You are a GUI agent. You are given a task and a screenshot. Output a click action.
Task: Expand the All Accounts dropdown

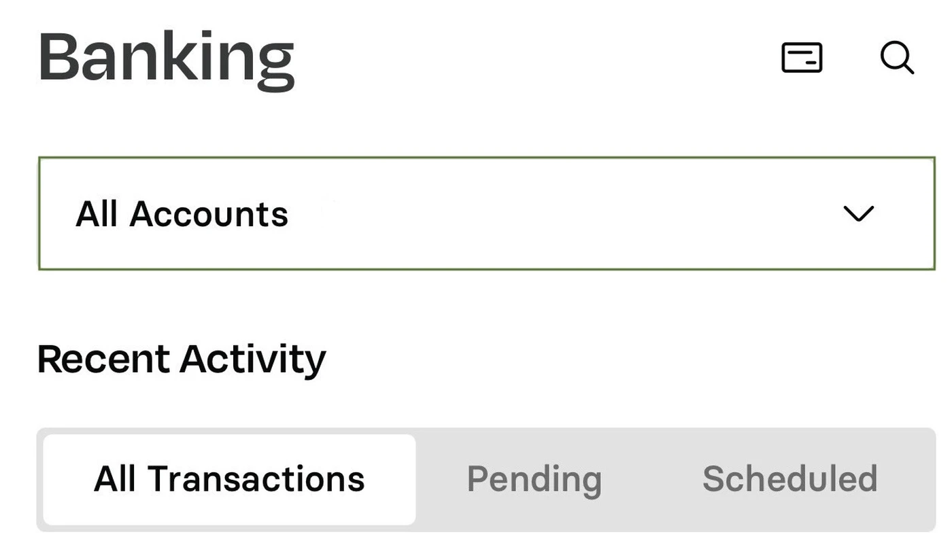point(487,213)
